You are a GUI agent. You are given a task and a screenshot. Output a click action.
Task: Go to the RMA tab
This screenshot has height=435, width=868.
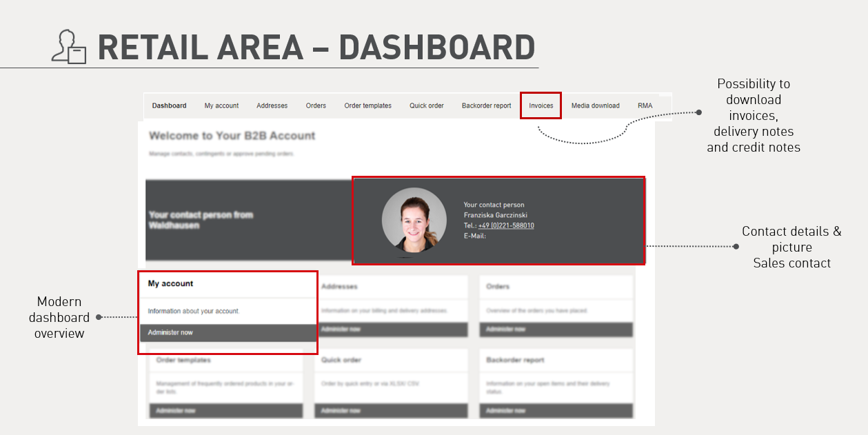tap(645, 105)
